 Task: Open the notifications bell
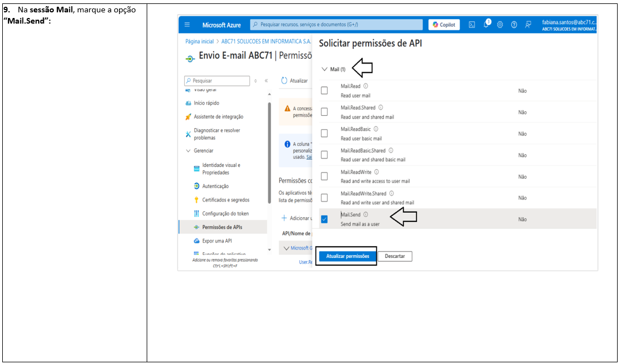pyautogui.click(x=487, y=24)
